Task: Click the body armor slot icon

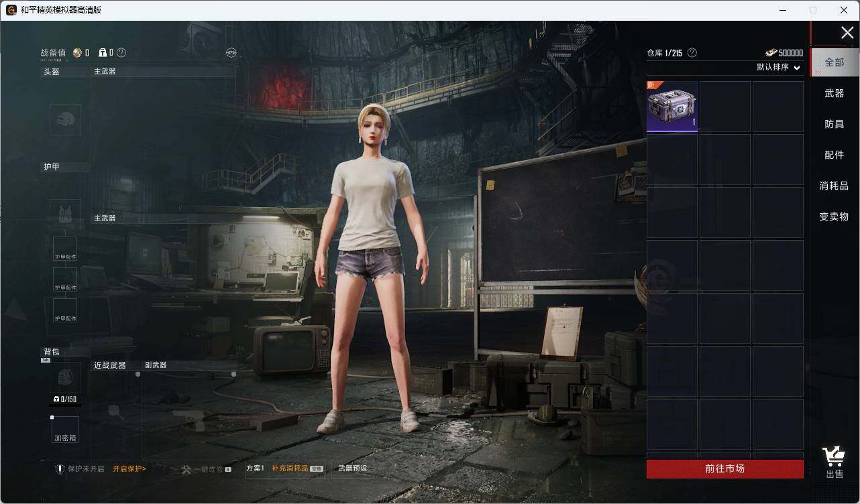Action: [65, 212]
